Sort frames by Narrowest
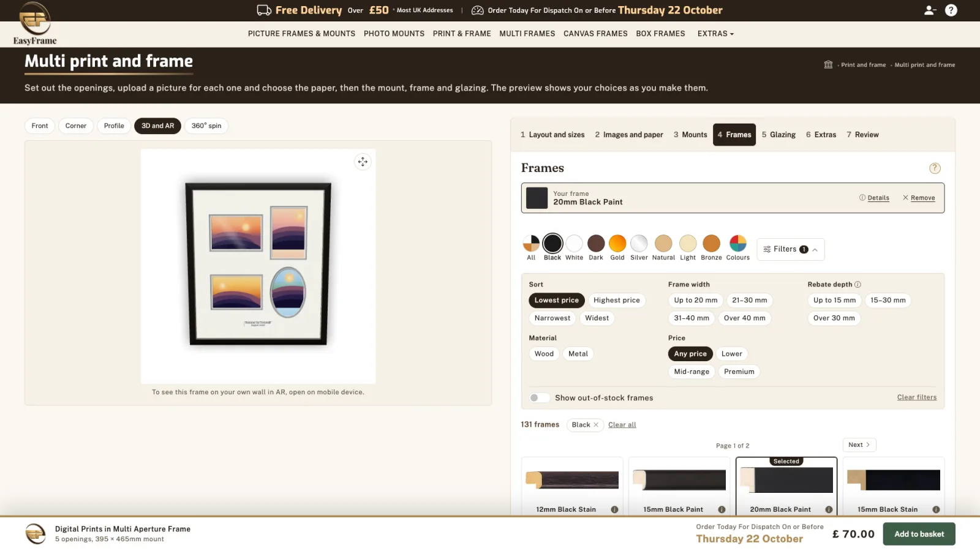This screenshot has width=980, height=551. click(552, 318)
